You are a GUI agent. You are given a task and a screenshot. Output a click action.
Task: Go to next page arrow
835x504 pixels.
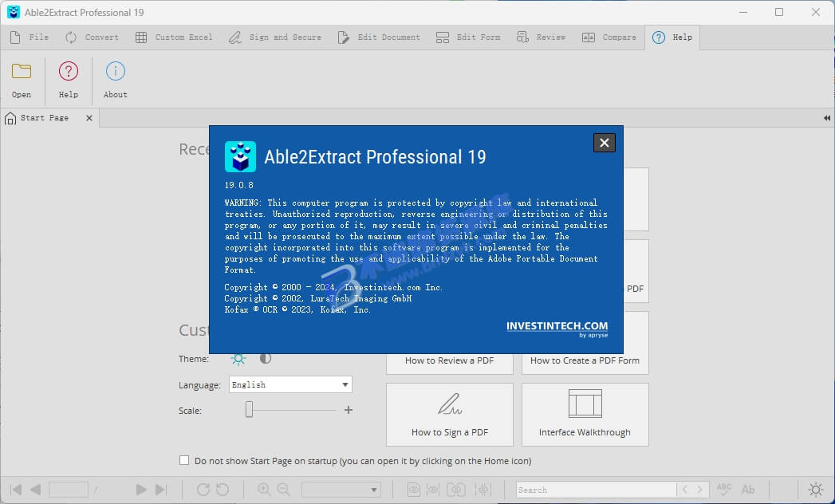[140, 490]
